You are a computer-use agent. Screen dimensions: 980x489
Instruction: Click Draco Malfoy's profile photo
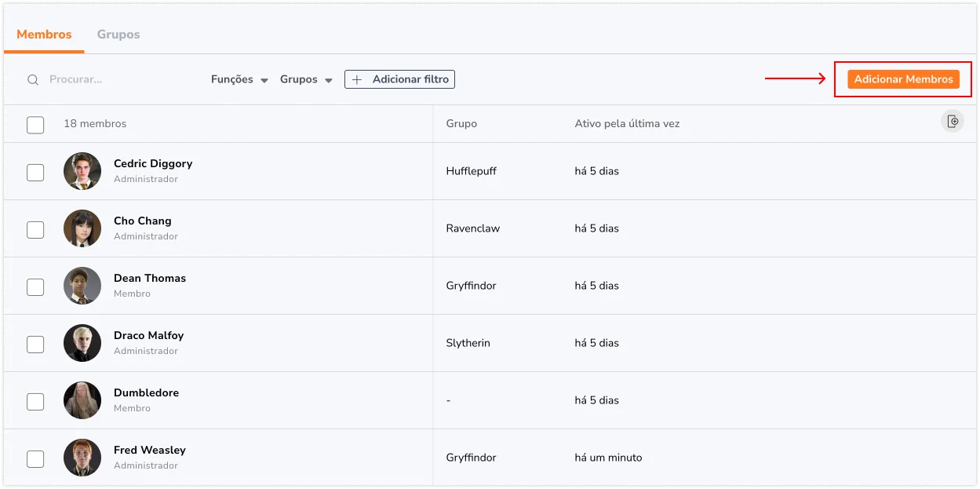82,343
